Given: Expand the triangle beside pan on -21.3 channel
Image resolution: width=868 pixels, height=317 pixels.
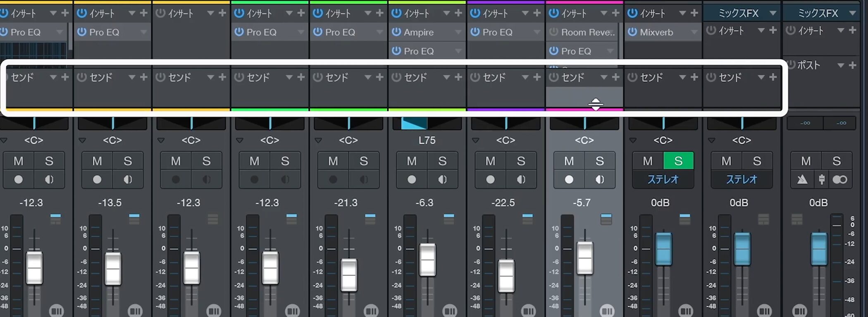Looking at the screenshot, I should pos(318,141).
